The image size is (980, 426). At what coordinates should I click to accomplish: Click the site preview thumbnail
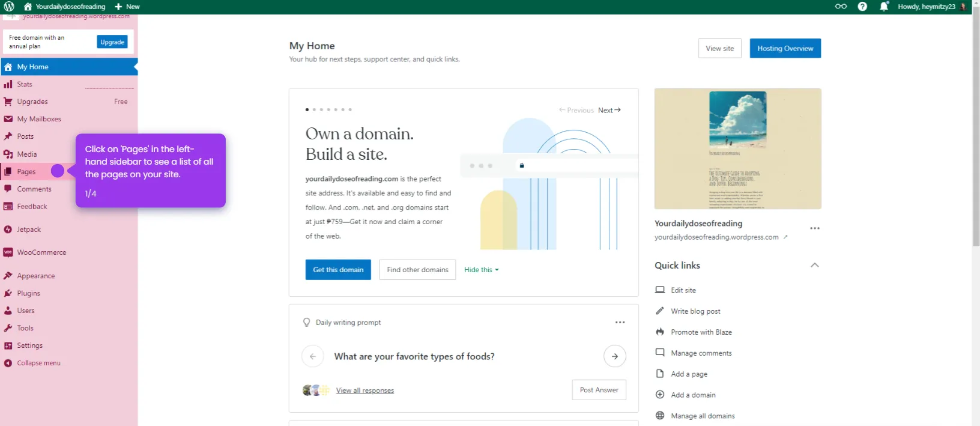tap(738, 148)
